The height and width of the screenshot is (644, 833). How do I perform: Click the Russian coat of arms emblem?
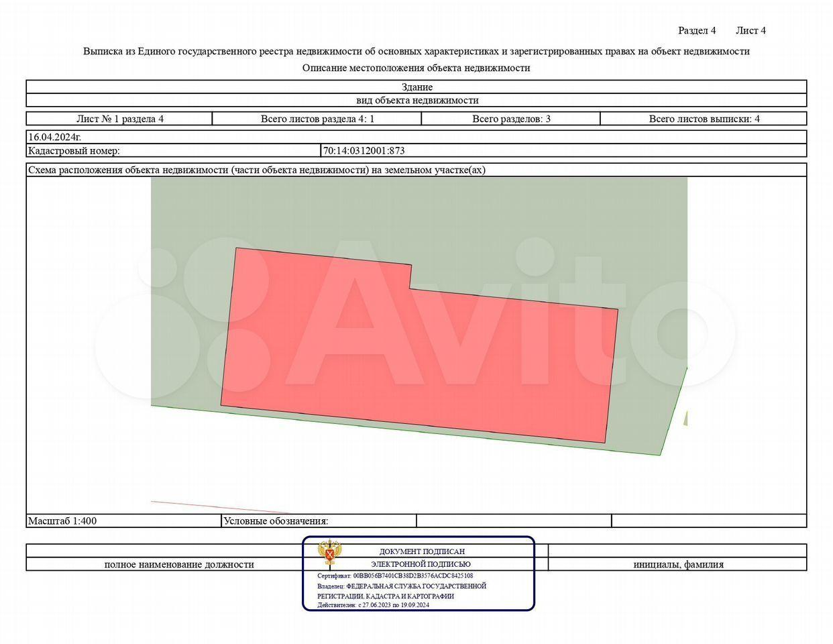click(328, 553)
